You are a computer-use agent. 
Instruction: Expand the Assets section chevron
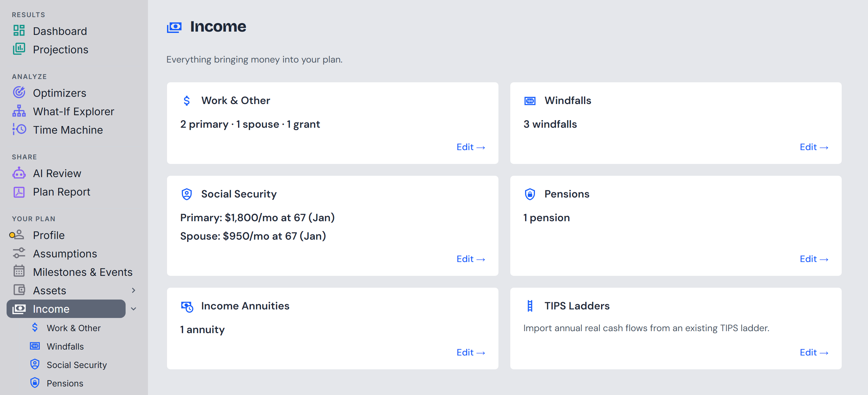tap(133, 290)
